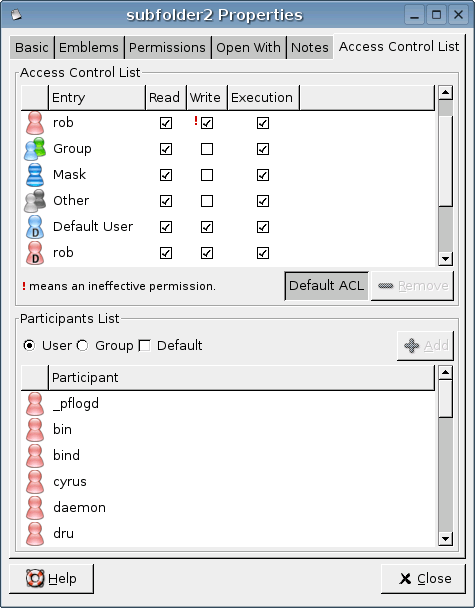Switch to the Permissions tab

pyautogui.click(x=168, y=47)
